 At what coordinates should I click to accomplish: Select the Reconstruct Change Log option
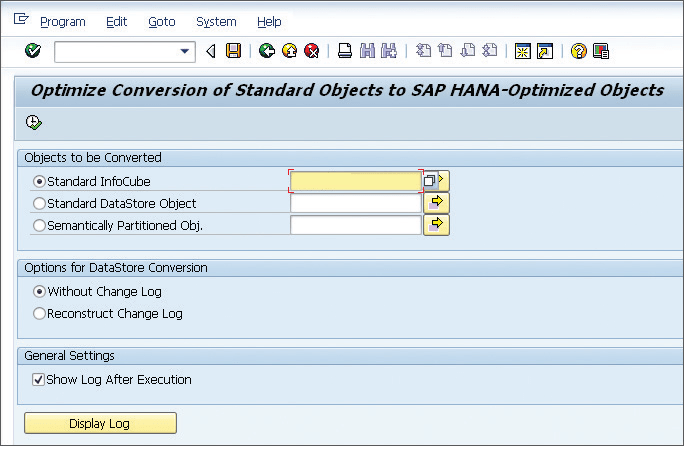click(40, 314)
